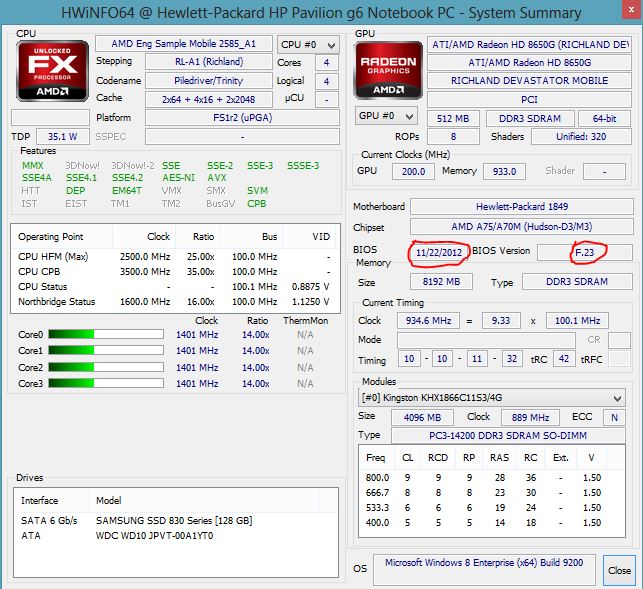Click the BIOS Version field F.23
Screen dimensions: 643x589
[x=585, y=252]
